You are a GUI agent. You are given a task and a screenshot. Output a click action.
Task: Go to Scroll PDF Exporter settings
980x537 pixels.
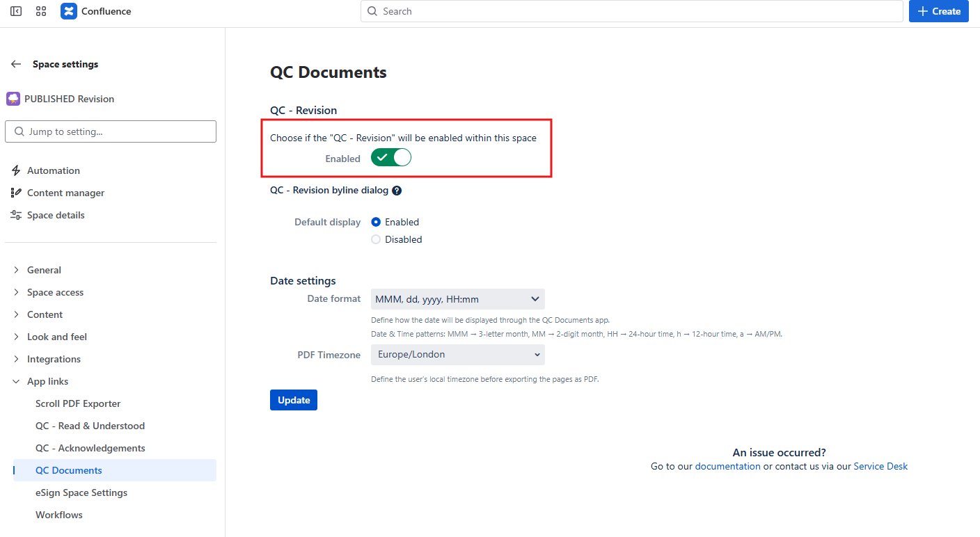[78, 403]
